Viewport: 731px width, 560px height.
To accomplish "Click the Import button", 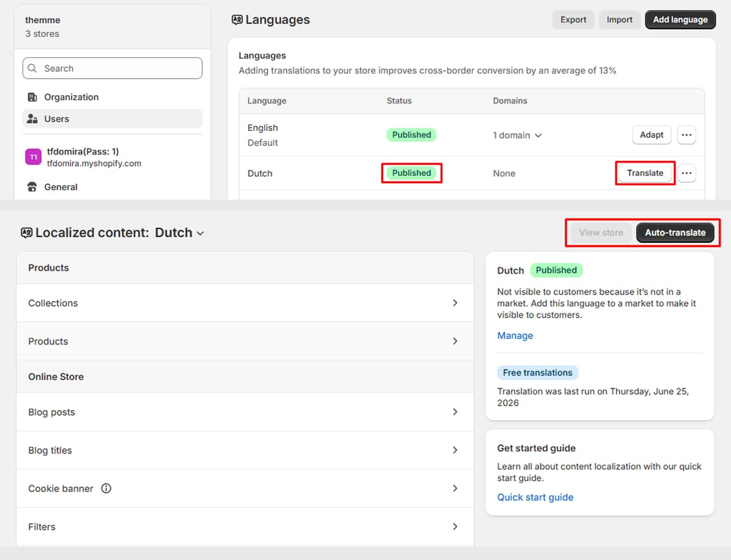I will (x=620, y=19).
